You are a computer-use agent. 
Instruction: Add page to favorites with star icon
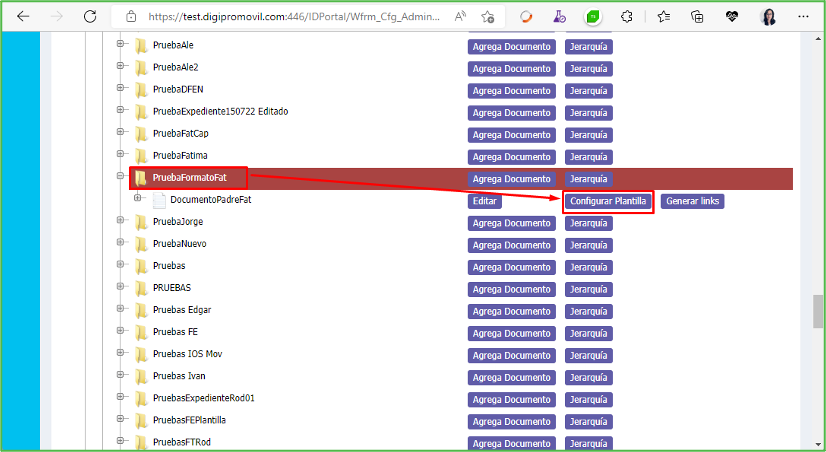(x=488, y=17)
